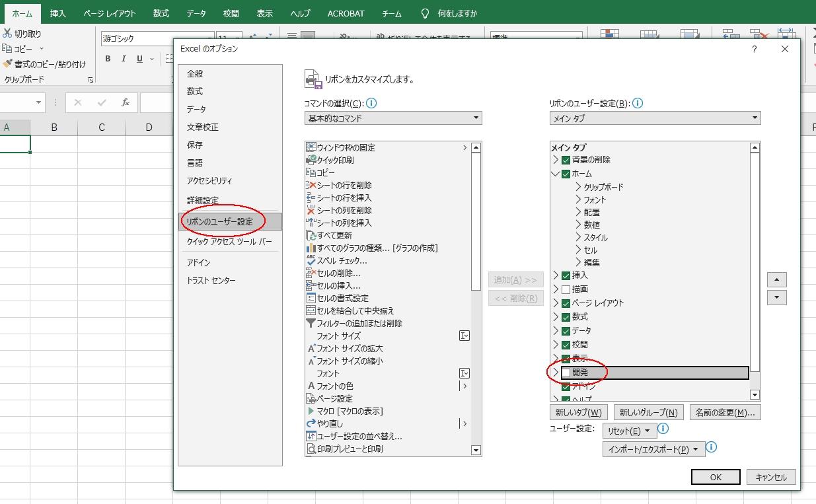This screenshot has height=504, width=816.
Task: Open トラスト センター category
Action: coord(230,280)
